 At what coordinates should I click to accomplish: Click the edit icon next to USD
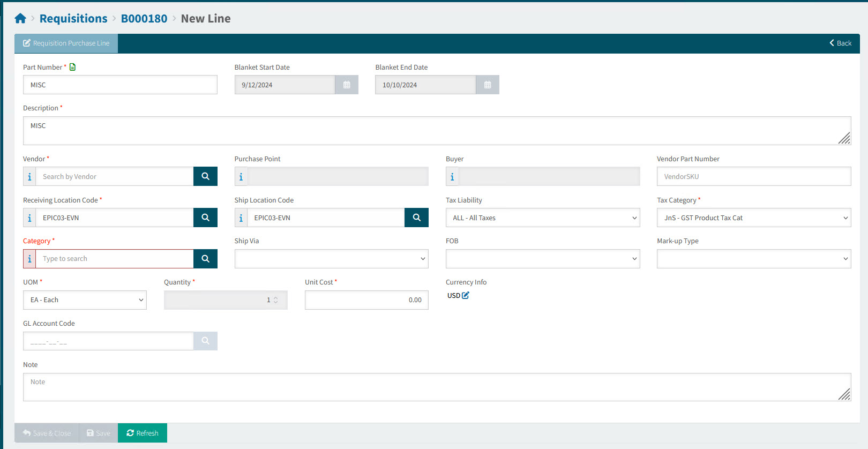coord(466,295)
